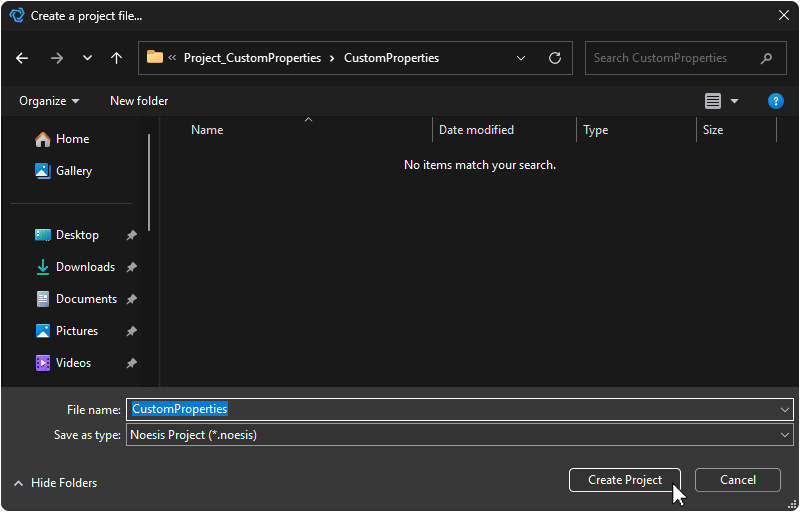Go to the Videos folder
The height and width of the screenshot is (512, 800).
coord(63,363)
